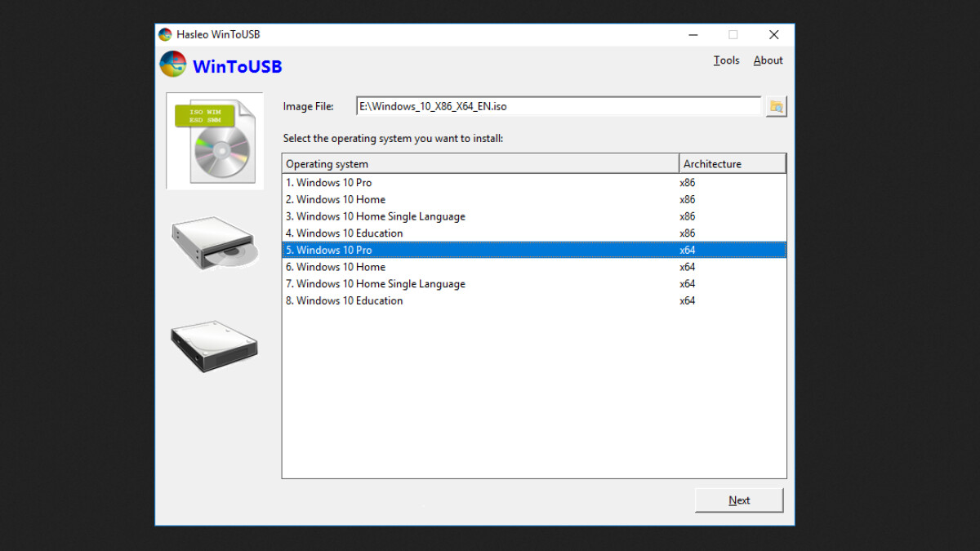The image size is (980, 551).
Task: Click the Next button
Action: 738,500
